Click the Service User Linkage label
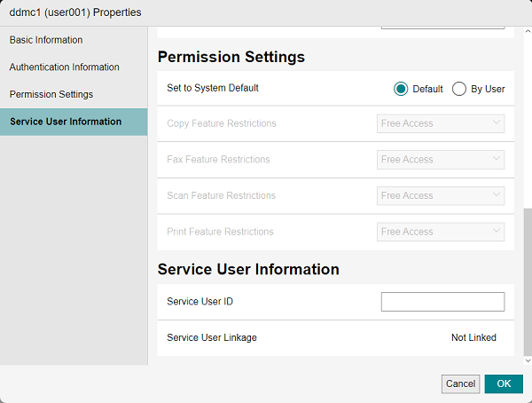The image size is (532, 403). (212, 337)
